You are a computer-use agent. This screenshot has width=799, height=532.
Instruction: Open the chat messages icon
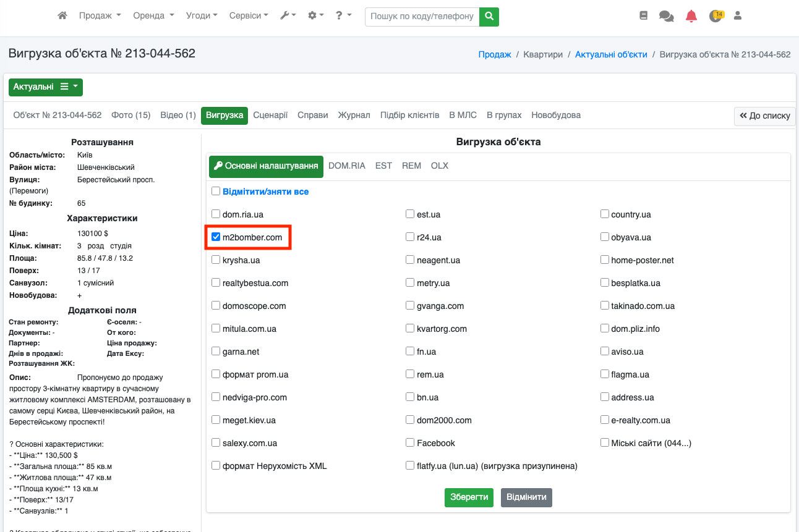666,17
